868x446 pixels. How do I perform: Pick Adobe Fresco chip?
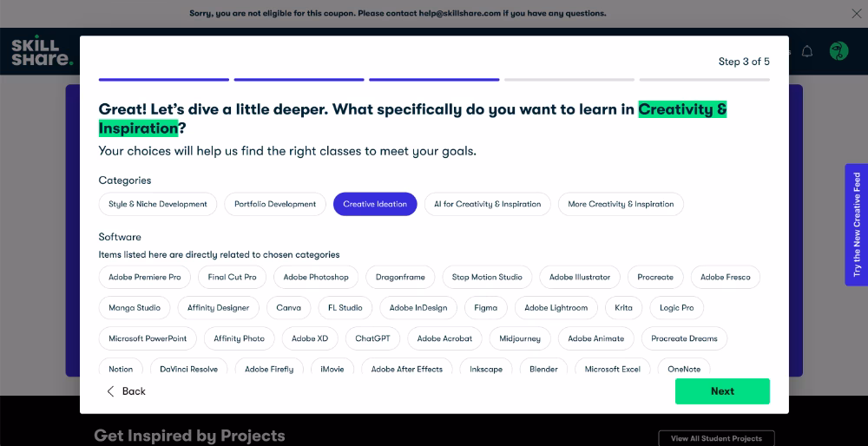coord(725,277)
